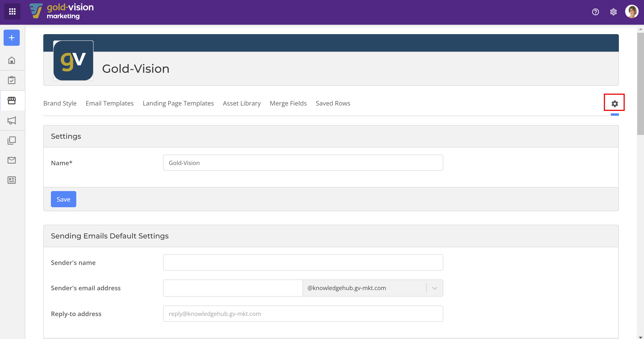Focus the sender's email address input
Image resolution: width=644 pixels, height=339 pixels.
(233, 288)
